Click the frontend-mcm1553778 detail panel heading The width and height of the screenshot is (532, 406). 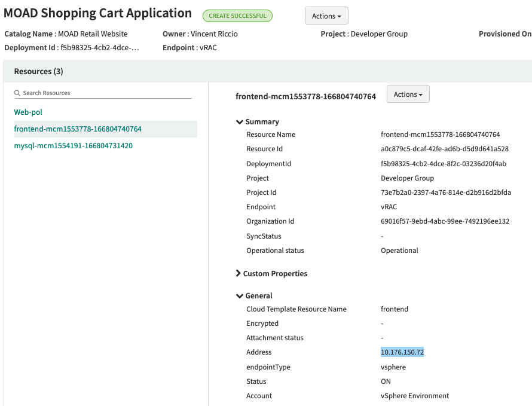click(x=305, y=96)
